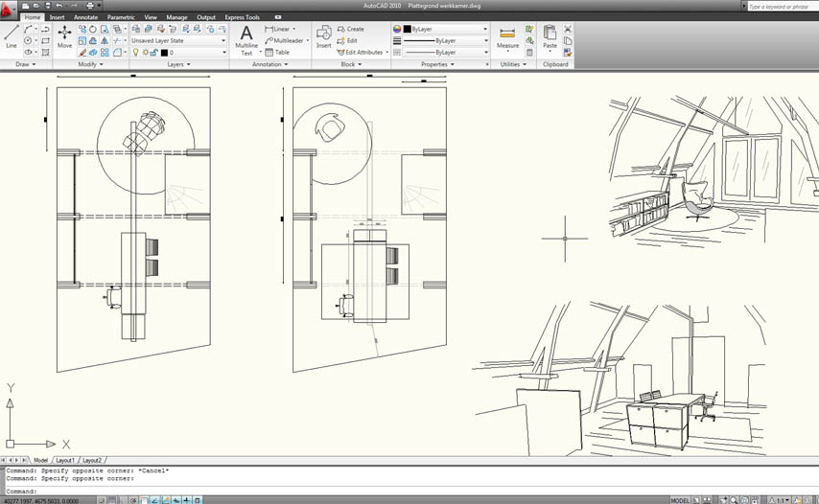The width and height of the screenshot is (819, 504).
Task: Open the Layout1 tab
Action: click(65, 460)
